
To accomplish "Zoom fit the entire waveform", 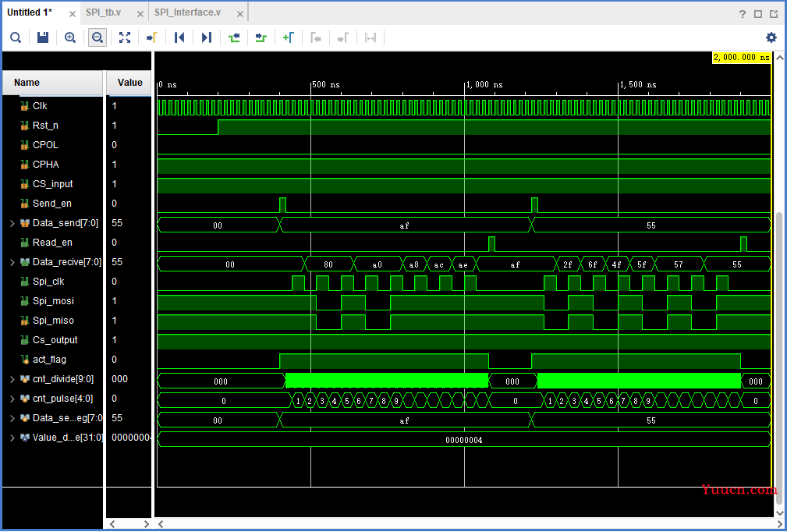I will coord(125,37).
